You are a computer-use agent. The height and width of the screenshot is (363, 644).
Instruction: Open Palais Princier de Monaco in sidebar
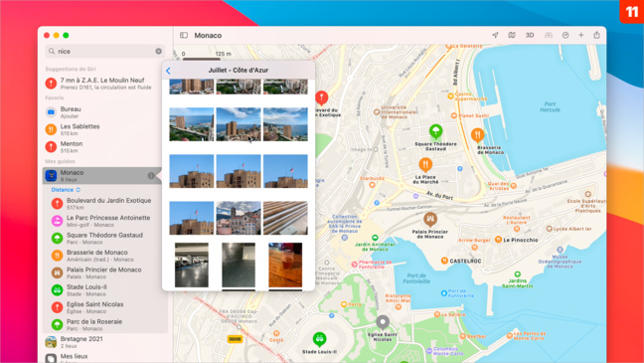tap(105, 272)
